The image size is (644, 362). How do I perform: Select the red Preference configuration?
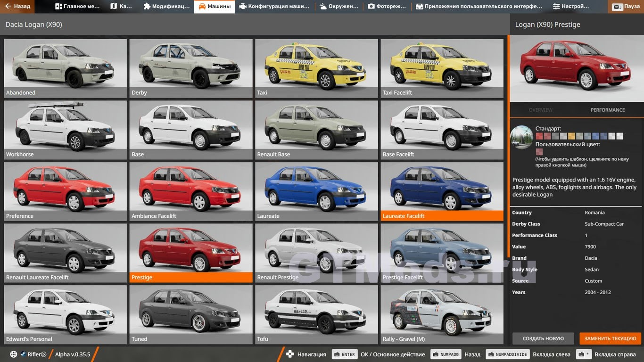tap(66, 191)
